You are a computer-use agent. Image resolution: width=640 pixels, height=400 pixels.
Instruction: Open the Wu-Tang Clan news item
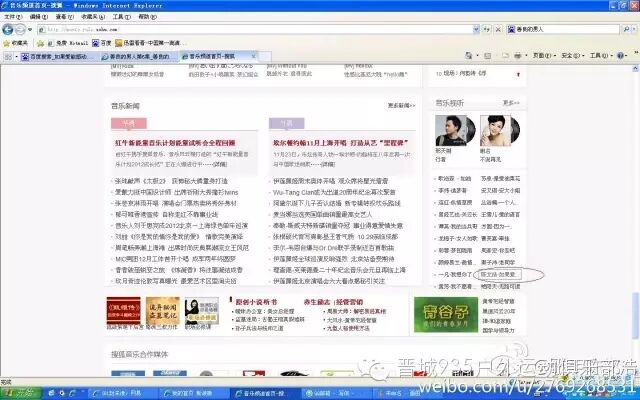tap(334, 192)
